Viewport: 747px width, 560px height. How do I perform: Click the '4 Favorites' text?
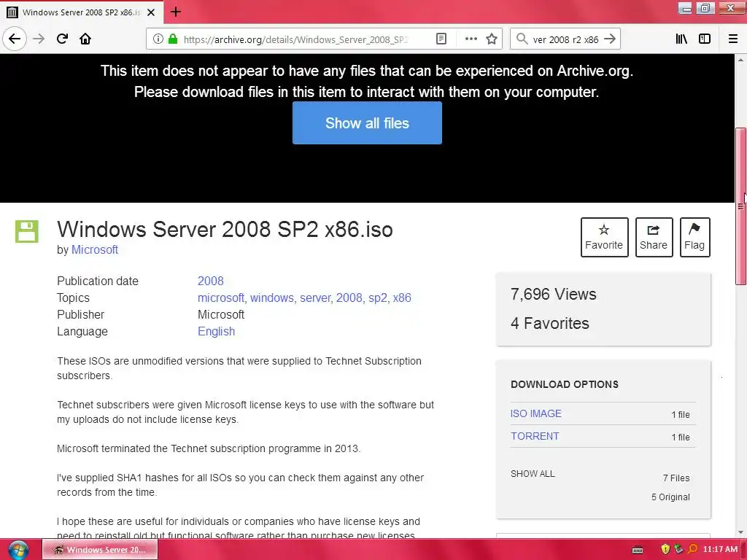[550, 323]
